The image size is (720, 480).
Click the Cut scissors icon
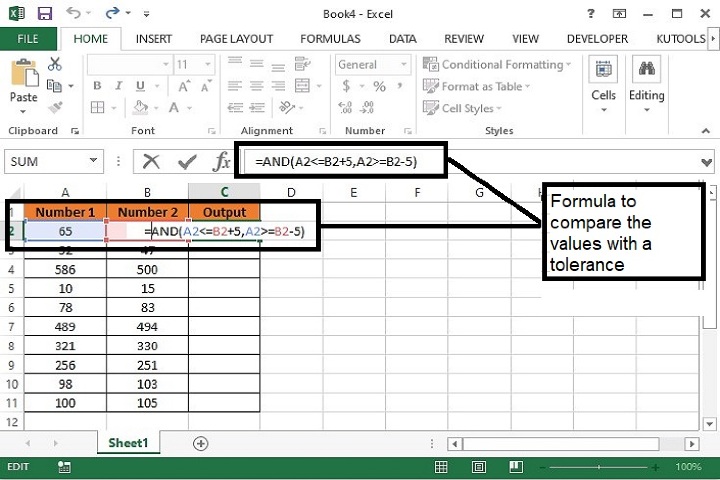[x=55, y=64]
